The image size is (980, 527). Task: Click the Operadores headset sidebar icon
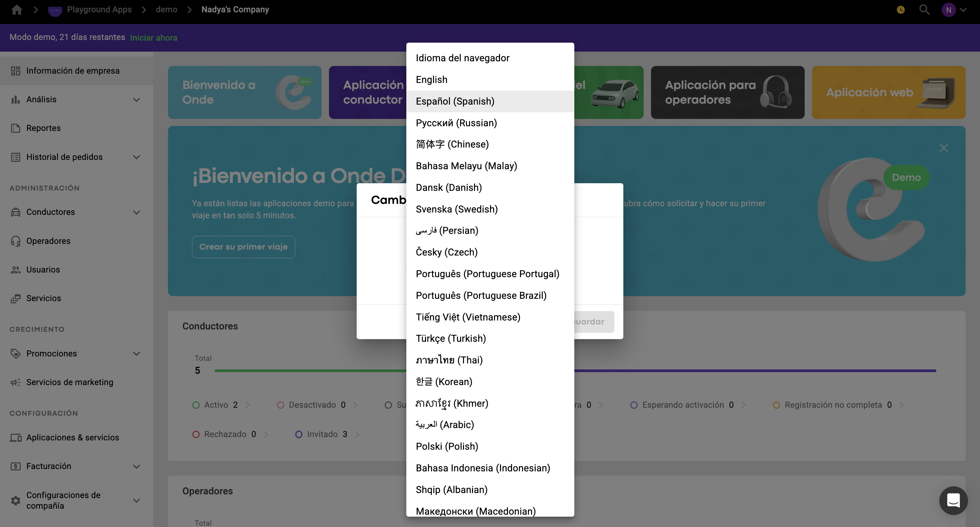[16, 241]
